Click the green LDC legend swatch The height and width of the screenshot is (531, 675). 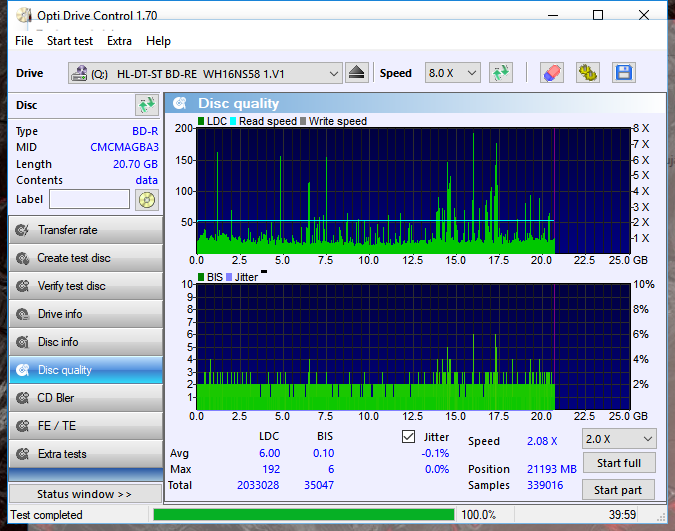coord(201,121)
